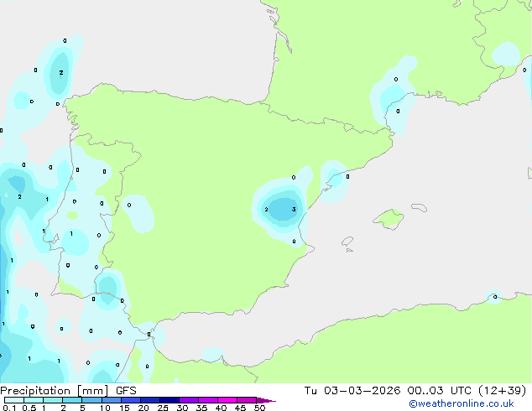
Task: Click the legend label '25'
Action: pos(163,408)
